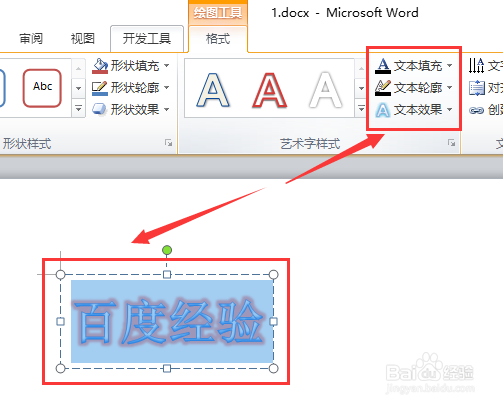Click the Shape Fill paint bucket icon
Viewport: 503px width, 406px height.
pyautogui.click(x=100, y=66)
